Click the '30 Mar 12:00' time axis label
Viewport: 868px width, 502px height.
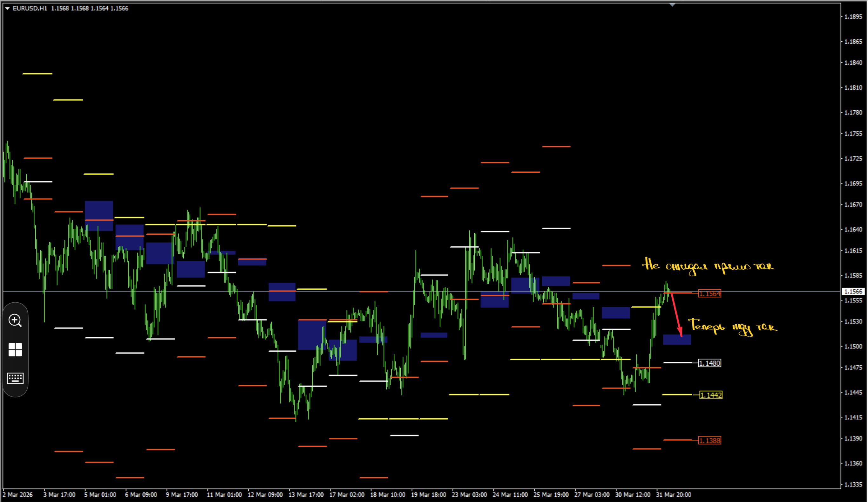click(x=633, y=495)
